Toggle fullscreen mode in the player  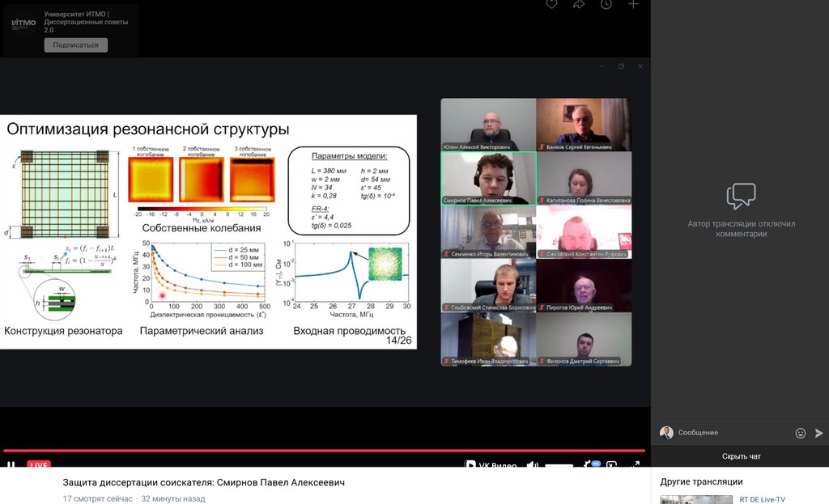click(636, 465)
